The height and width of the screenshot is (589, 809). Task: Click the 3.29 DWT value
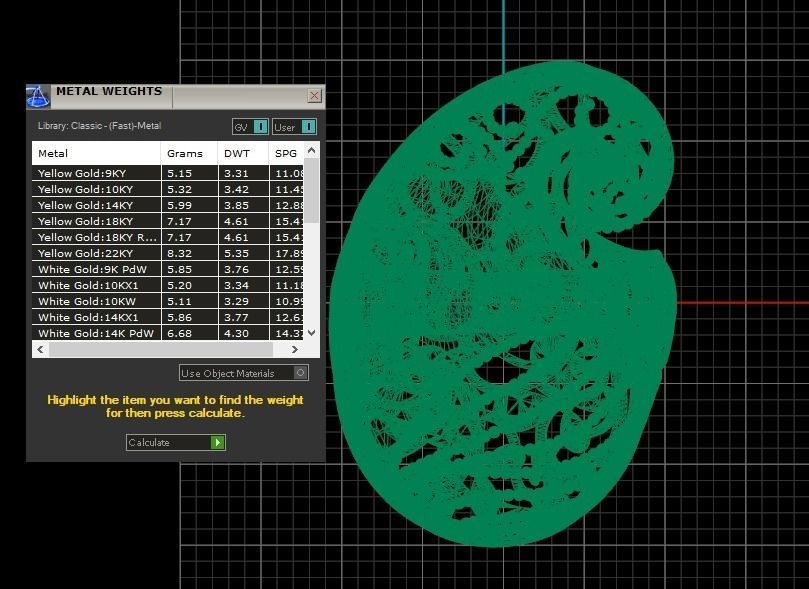click(236, 301)
